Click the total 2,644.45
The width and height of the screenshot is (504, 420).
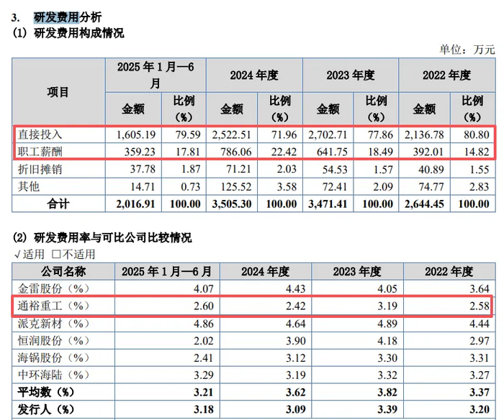coord(424,204)
